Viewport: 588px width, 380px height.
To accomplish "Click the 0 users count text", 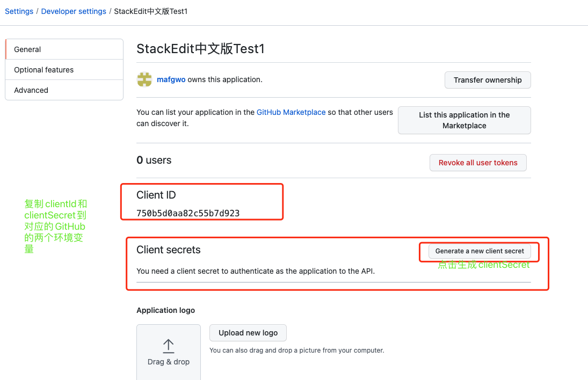I will (154, 160).
